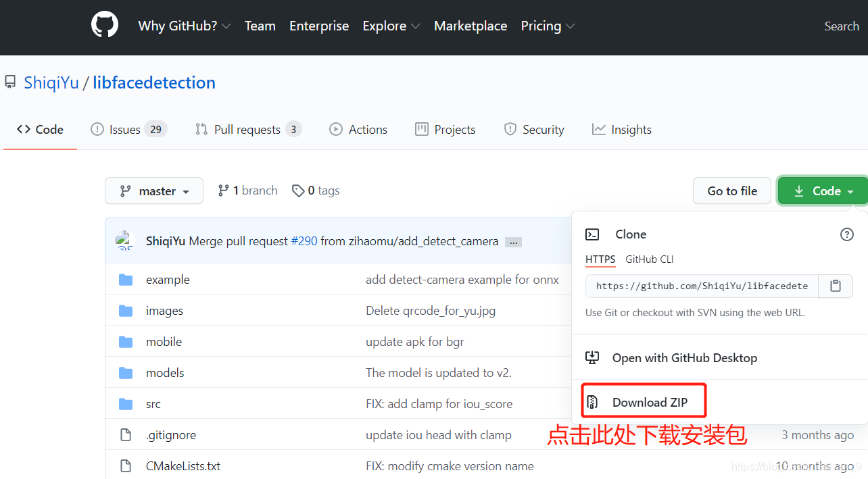Open the Marketplace link
868x479 pixels.
pos(471,26)
